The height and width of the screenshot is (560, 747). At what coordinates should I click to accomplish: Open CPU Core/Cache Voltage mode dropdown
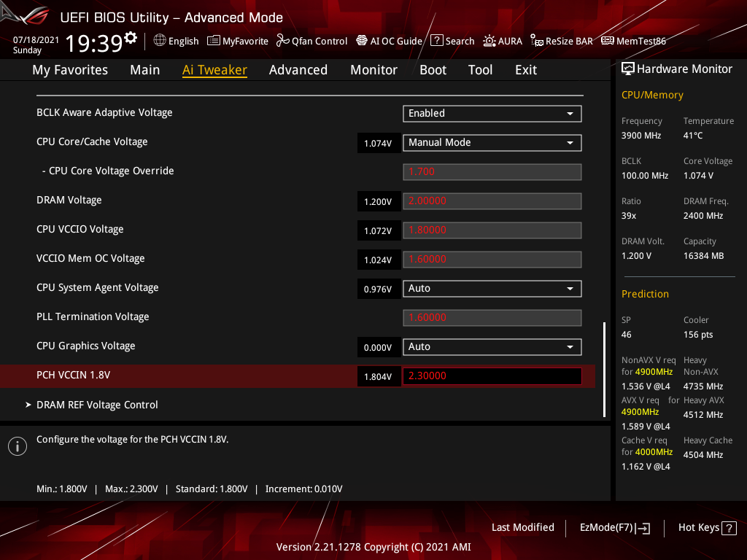coord(492,142)
